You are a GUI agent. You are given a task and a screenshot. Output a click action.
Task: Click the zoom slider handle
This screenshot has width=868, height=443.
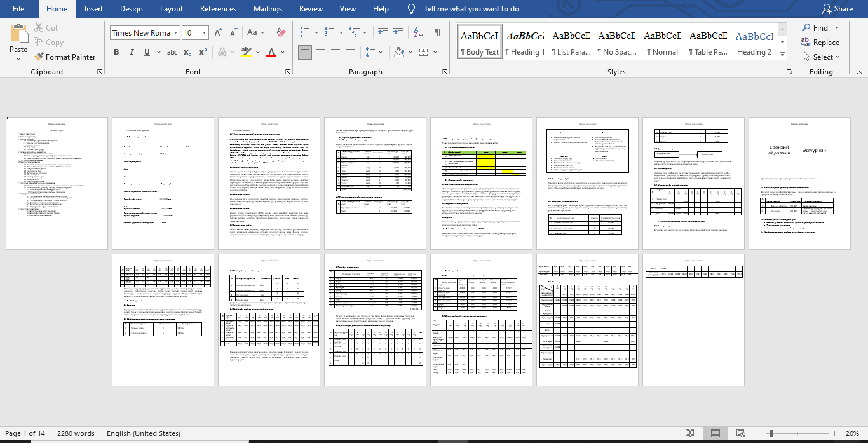pyautogui.click(x=770, y=433)
